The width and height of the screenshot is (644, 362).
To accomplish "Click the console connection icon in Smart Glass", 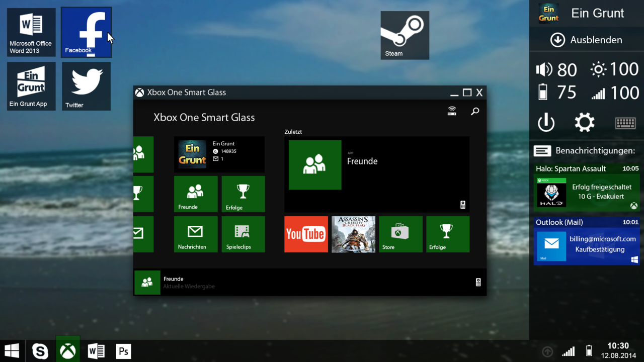I will [452, 111].
